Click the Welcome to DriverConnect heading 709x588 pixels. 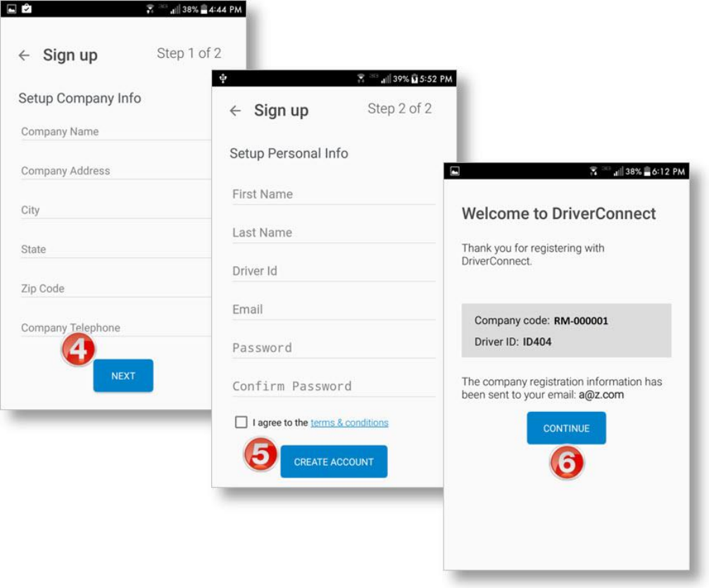click(558, 213)
